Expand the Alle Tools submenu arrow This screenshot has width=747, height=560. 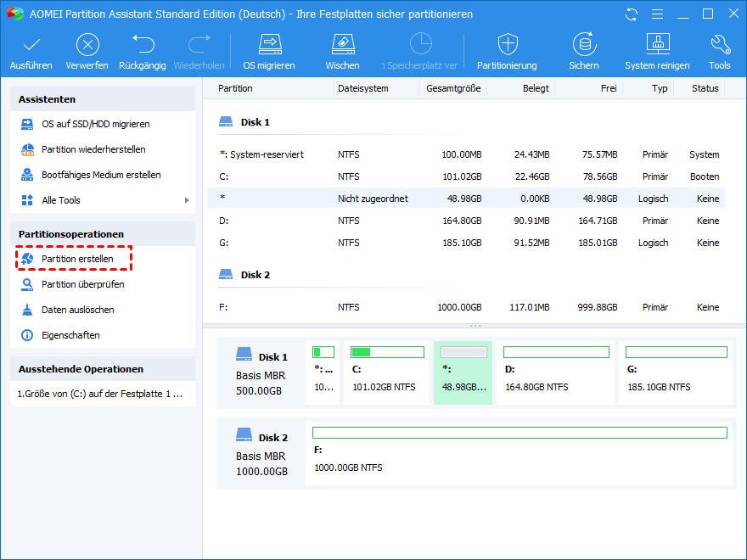187,200
